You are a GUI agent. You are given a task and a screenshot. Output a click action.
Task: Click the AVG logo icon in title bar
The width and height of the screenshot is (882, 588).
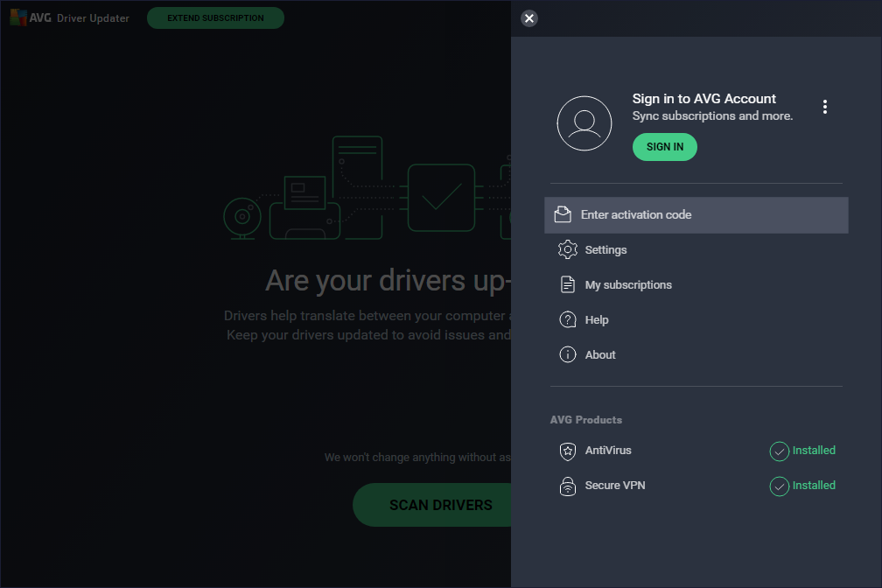click(18, 17)
